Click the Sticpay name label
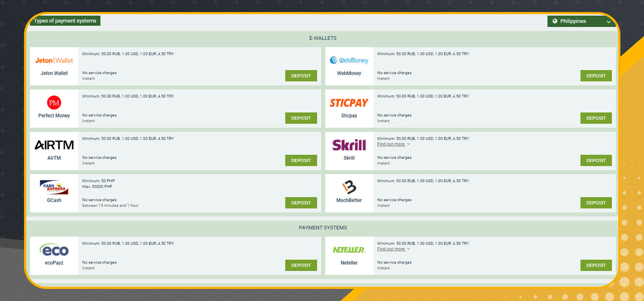Viewport: 644px width, 301px height. point(349,115)
